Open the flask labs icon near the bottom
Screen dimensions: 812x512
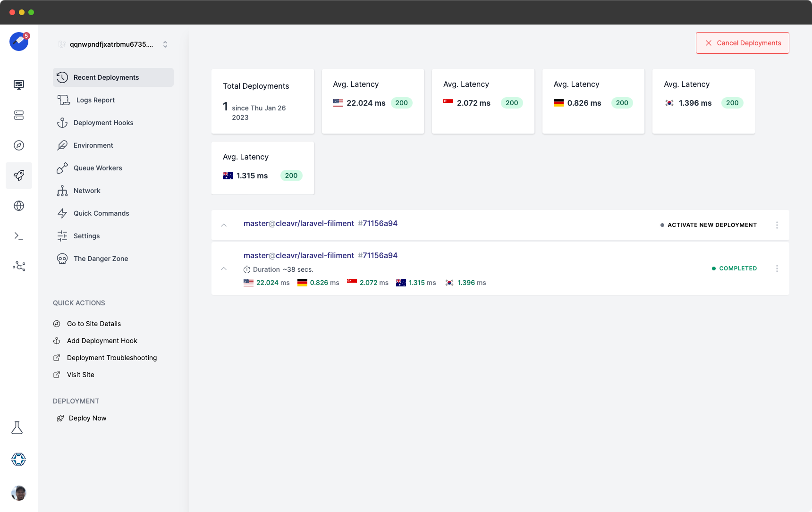click(x=17, y=428)
